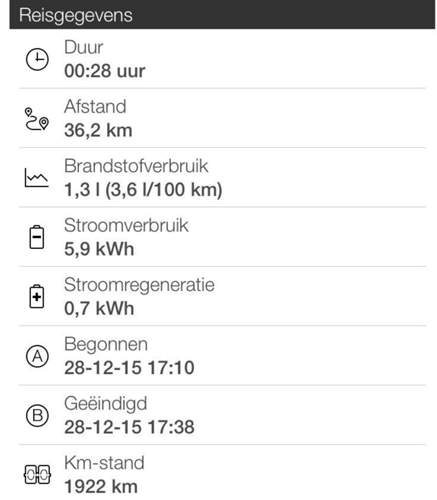Tap the graph icon beside Brandstofverbruik
The width and height of the screenshot is (437, 500).
(37, 178)
